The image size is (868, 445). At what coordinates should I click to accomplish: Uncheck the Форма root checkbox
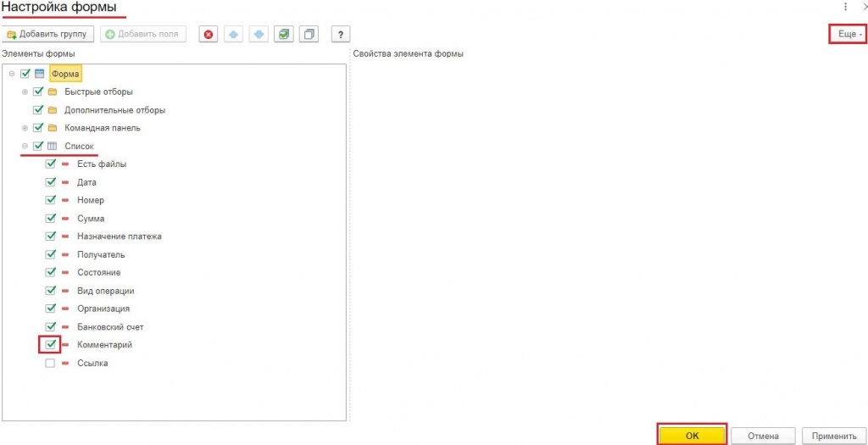[25, 74]
